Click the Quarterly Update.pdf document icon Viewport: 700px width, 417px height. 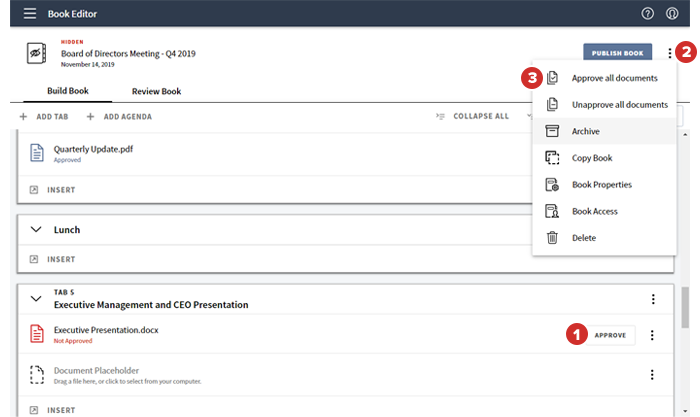click(37, 153)
